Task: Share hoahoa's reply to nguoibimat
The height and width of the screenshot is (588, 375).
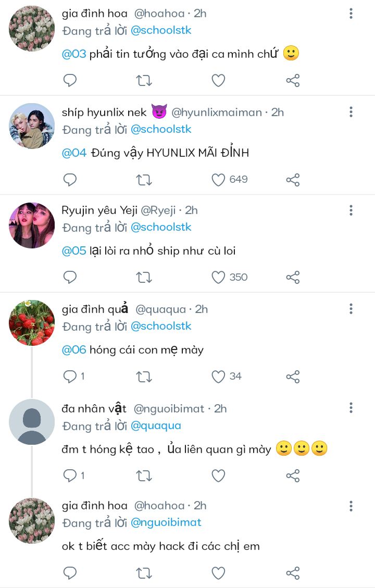Action: click(x=293, y=573)
